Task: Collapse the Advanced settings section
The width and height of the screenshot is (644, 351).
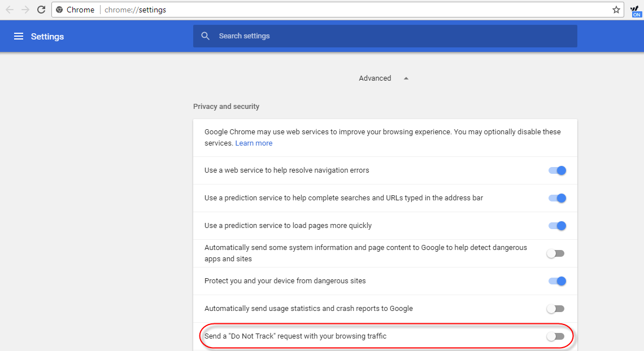Action: coord(406,78)
